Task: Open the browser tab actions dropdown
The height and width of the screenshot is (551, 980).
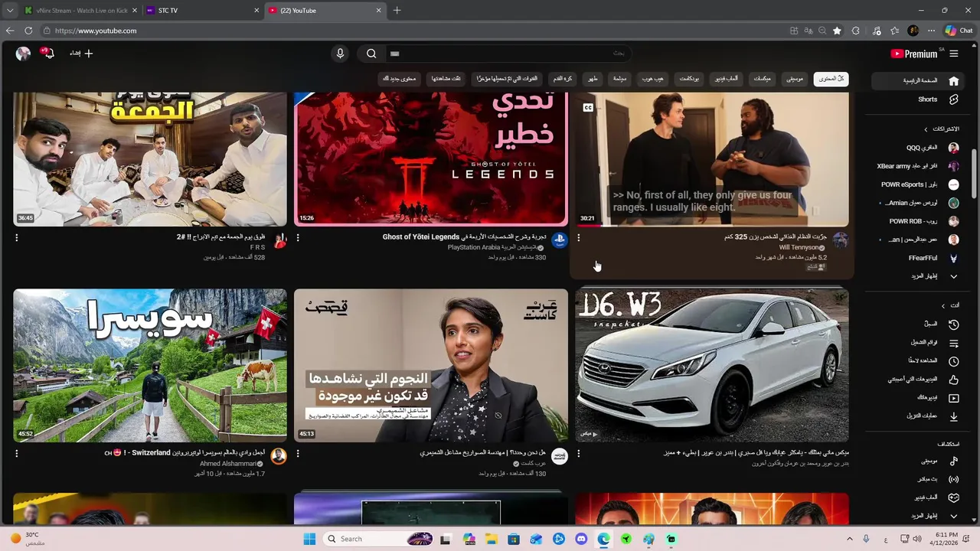Action: (x=10, y=11)
